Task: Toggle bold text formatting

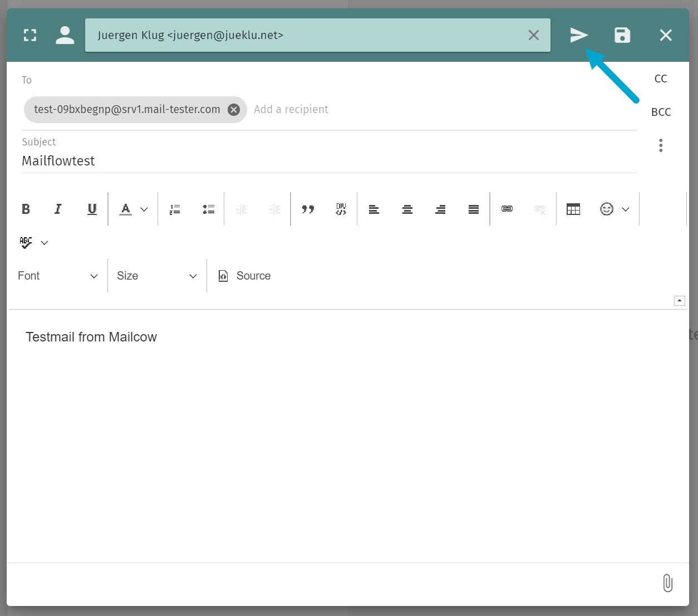Action: [26, 209]
